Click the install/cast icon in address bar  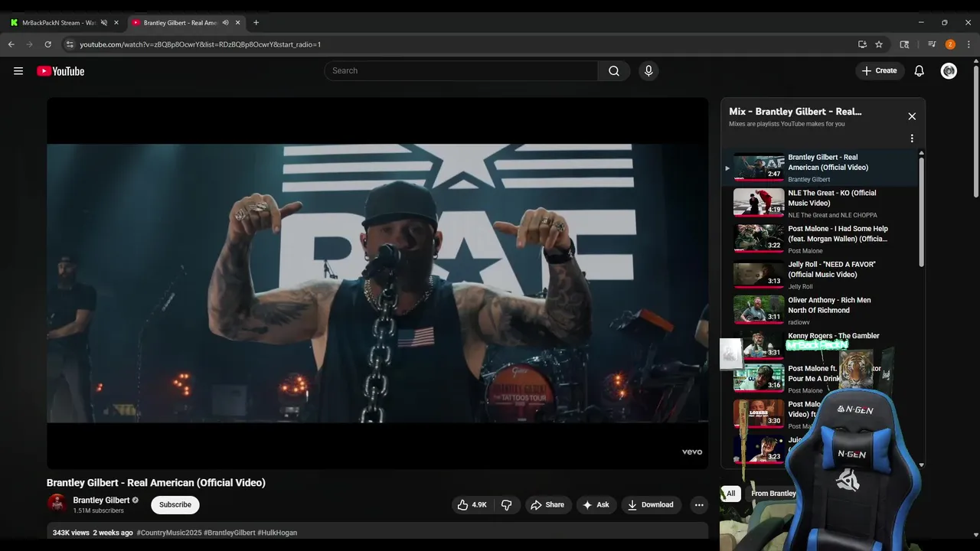tap(862, 44)
